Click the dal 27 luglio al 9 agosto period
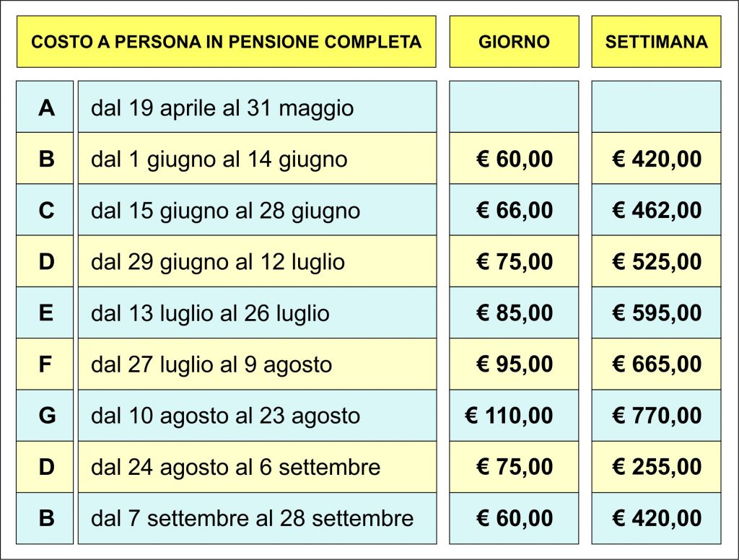 258,364
